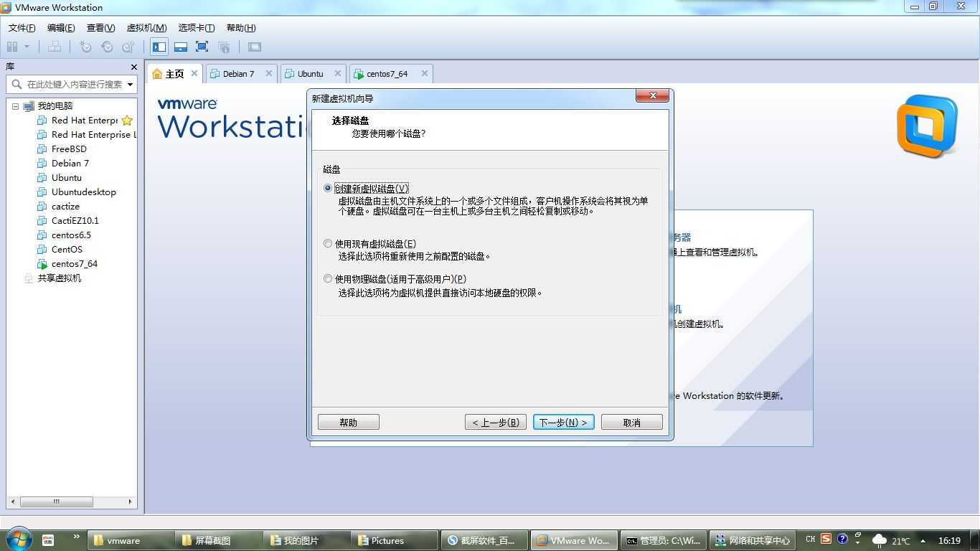Select Debian 7 in the library tree
Image resolution: width=980 pixels, height=551 pixels.
click(x=63, y=164)
